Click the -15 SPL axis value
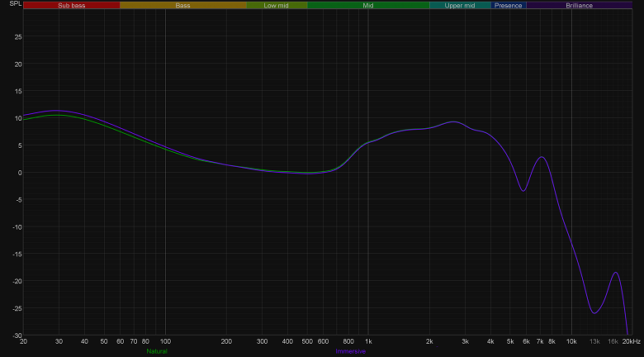644x357 pixels. [x=17, y=255]
